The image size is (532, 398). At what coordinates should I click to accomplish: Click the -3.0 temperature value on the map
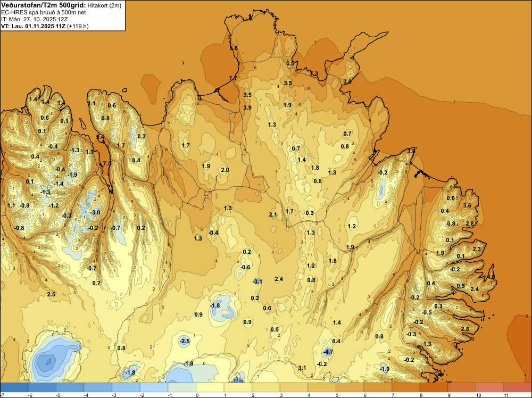pos(95,212)
